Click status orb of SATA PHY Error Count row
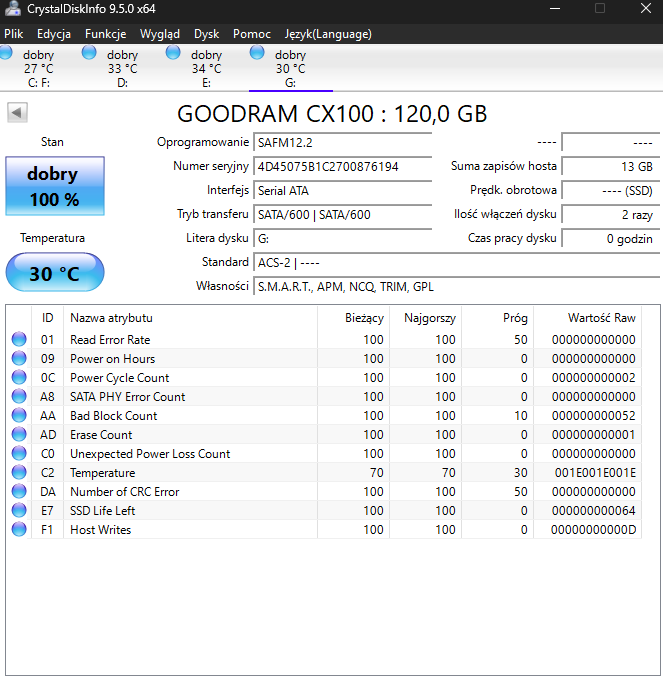 point(19,396)
